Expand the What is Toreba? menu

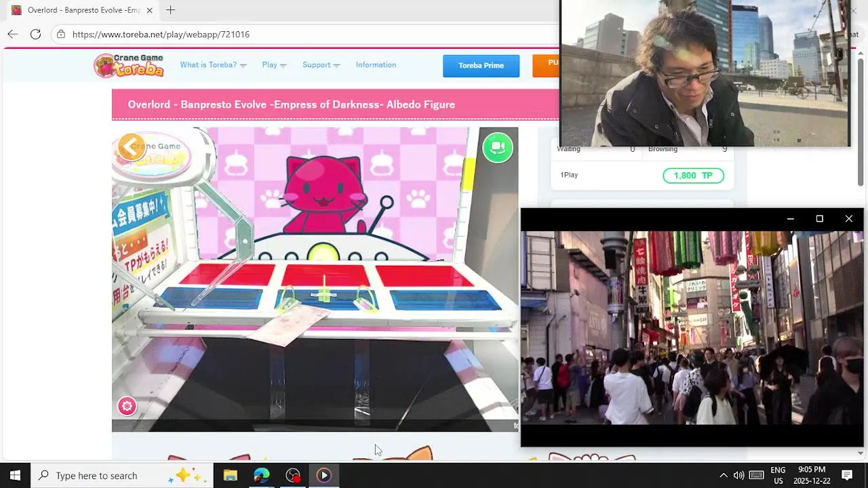[x=213, y=65]
